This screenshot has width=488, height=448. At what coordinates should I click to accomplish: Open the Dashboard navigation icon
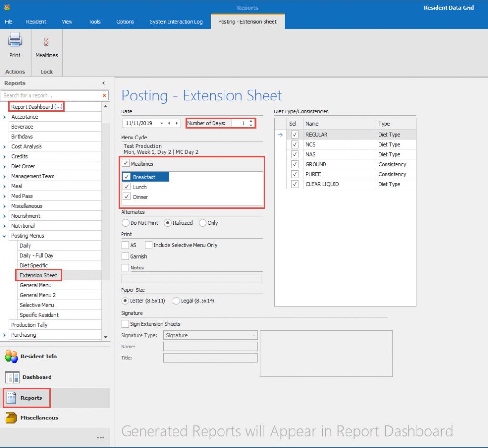coord(12,377)
